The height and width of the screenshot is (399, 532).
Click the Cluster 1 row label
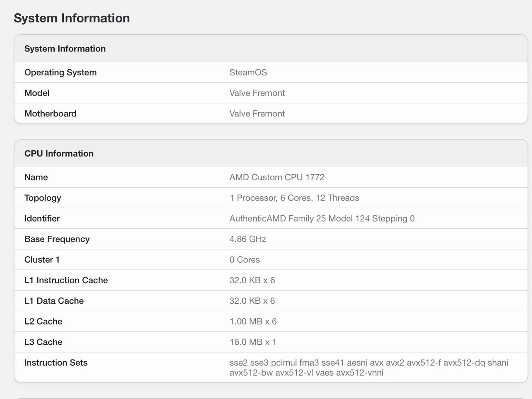(42, 259)
